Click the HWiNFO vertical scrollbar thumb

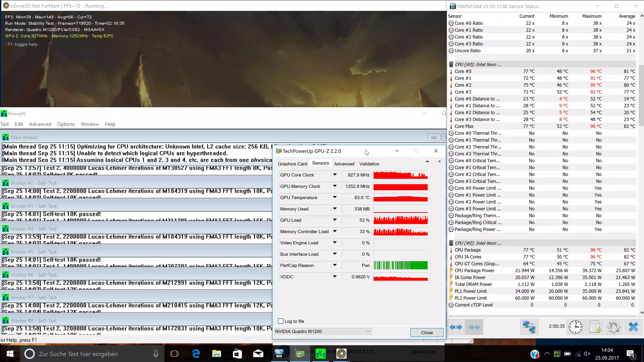(x=641, y=96)
